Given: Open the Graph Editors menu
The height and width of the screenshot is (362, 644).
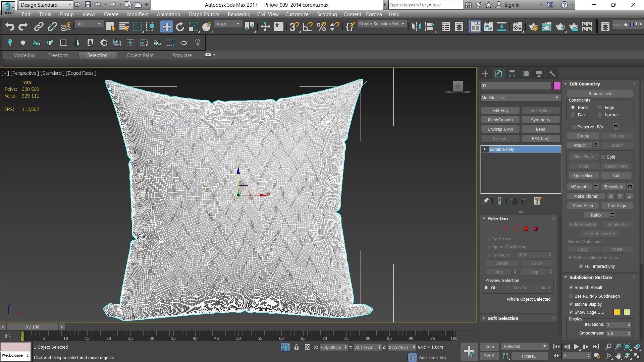Looking at the screenshot, I should point(204,14).
